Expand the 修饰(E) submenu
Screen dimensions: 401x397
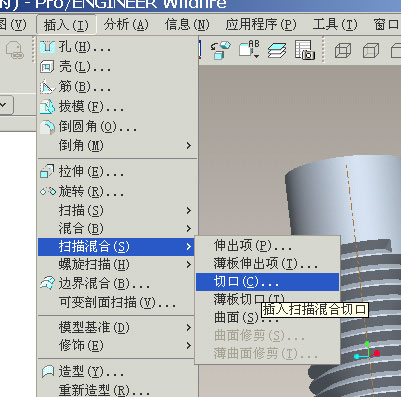117,345
